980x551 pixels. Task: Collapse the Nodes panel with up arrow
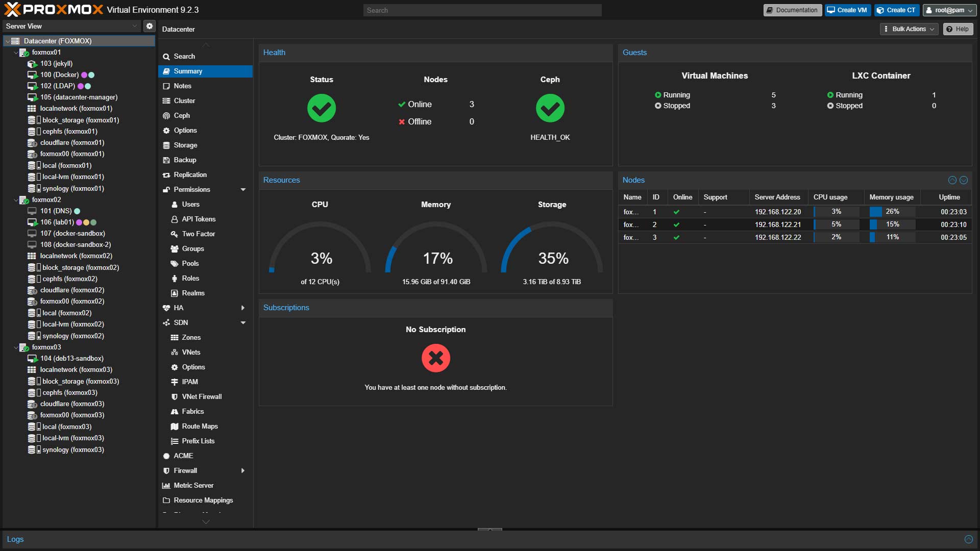point(952,180)
